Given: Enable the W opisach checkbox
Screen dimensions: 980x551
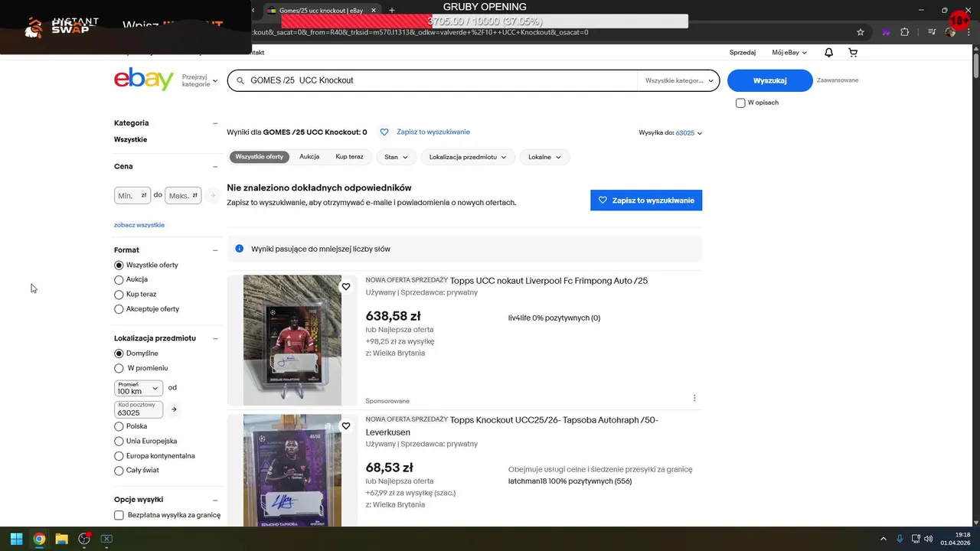Looking at the screenshot, I should 740,103.
